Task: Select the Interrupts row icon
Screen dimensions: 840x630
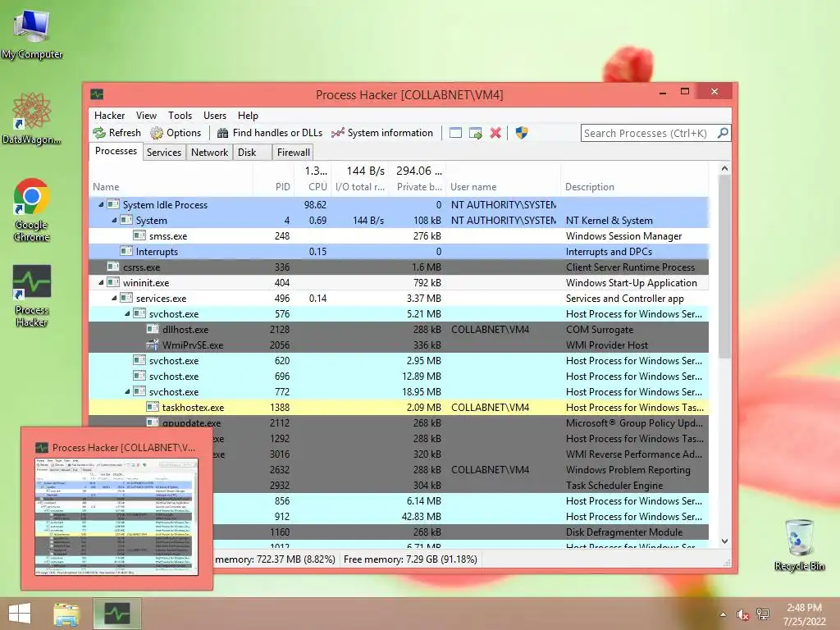Action: (126, 251)
